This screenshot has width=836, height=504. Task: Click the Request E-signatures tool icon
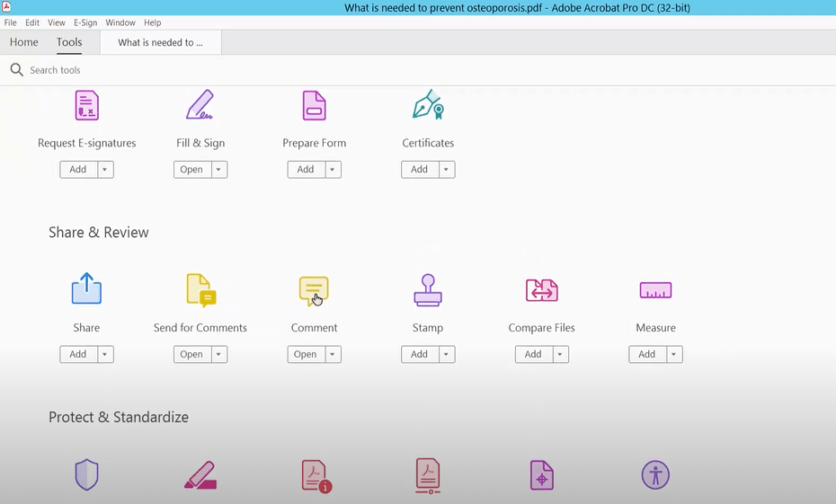86,106
